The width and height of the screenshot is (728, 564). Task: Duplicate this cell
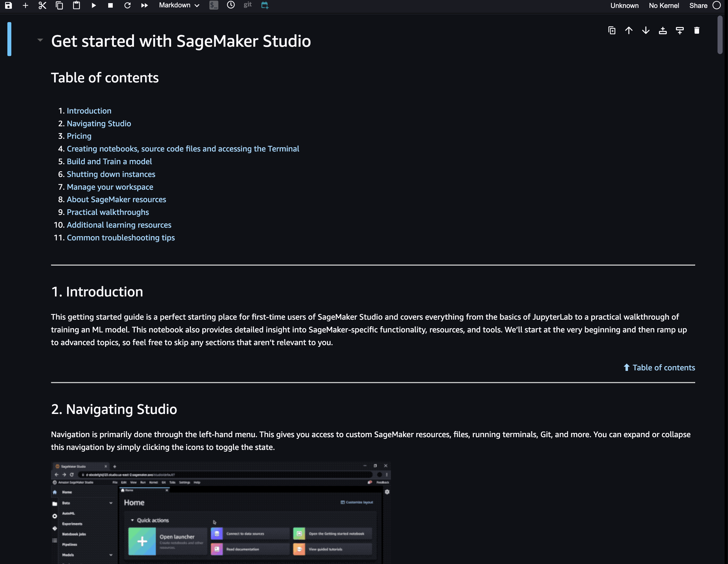(x=612, y=30)
